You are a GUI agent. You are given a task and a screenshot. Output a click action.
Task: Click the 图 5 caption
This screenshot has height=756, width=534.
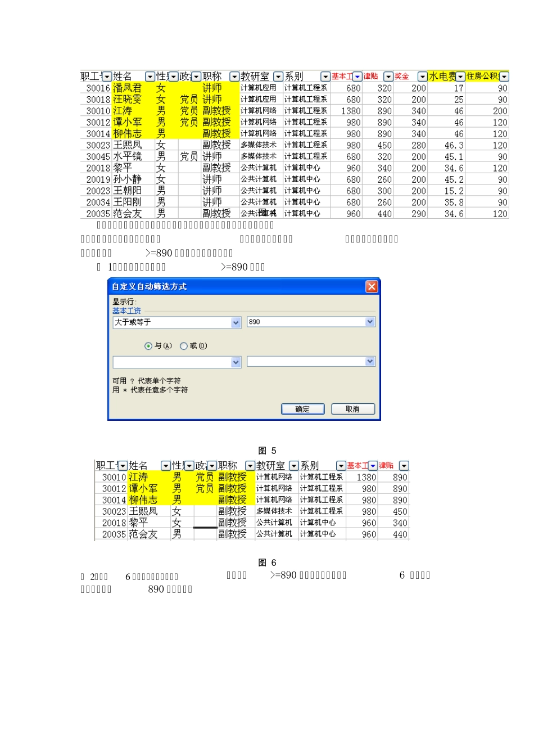click(267, 451)
